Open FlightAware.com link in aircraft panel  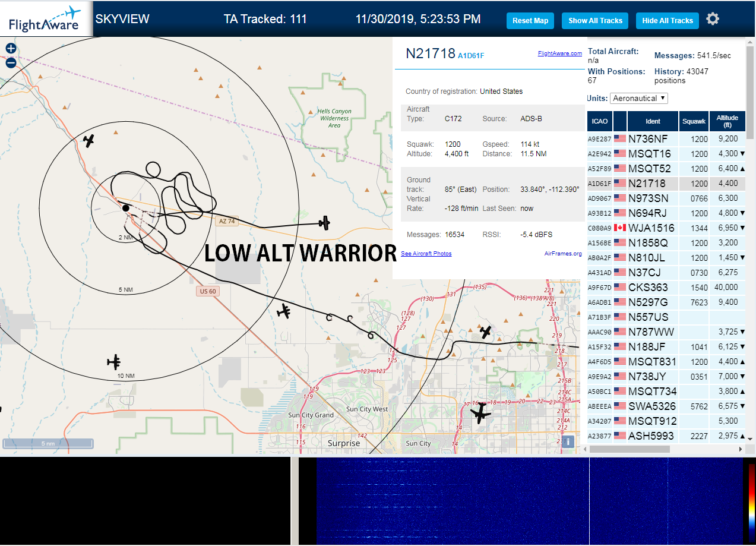[x=560, y=53]
